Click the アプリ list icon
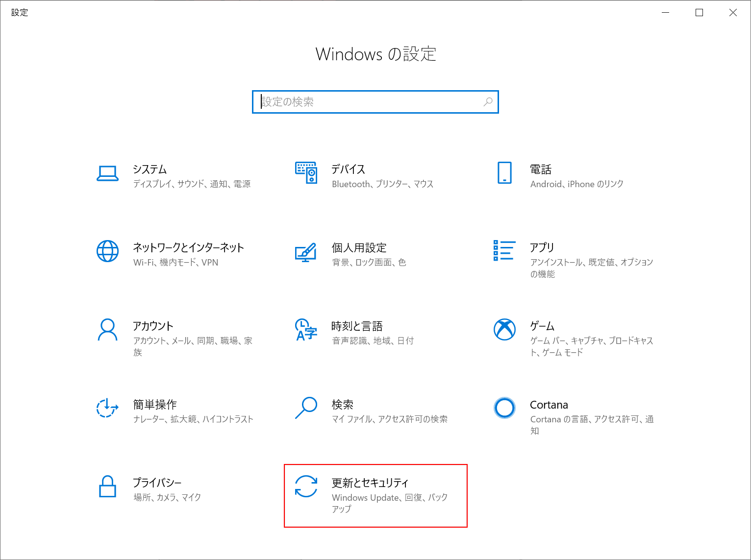751x560 pixels. 504,250
